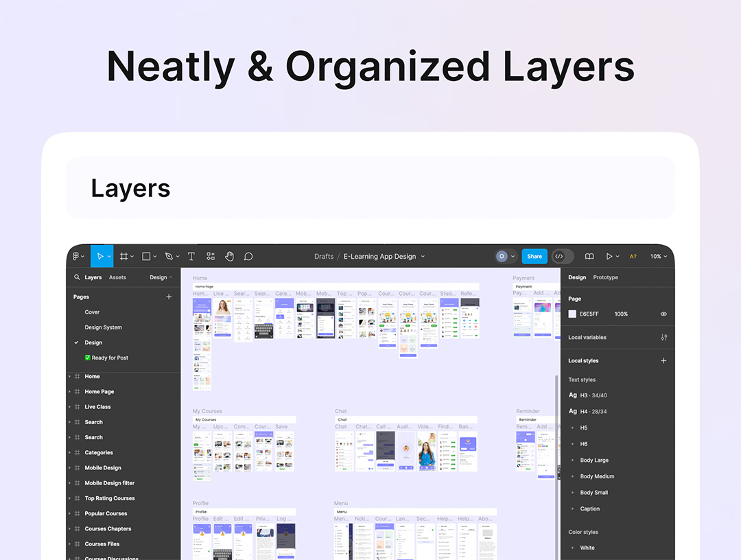Open the Assets tab
The height and width of the screenshot is (560, 741).
pos(117,277)
